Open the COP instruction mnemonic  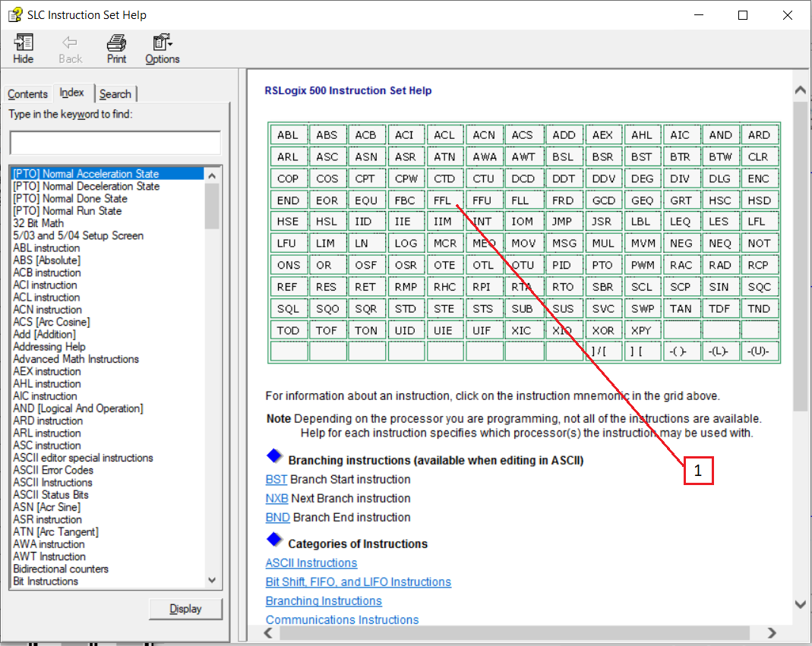[288, 178]
